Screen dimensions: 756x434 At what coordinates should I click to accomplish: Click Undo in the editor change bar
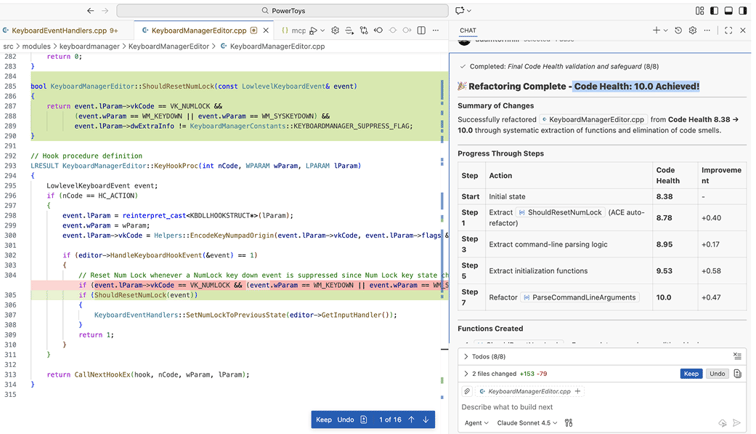click(x=345, y=420)
